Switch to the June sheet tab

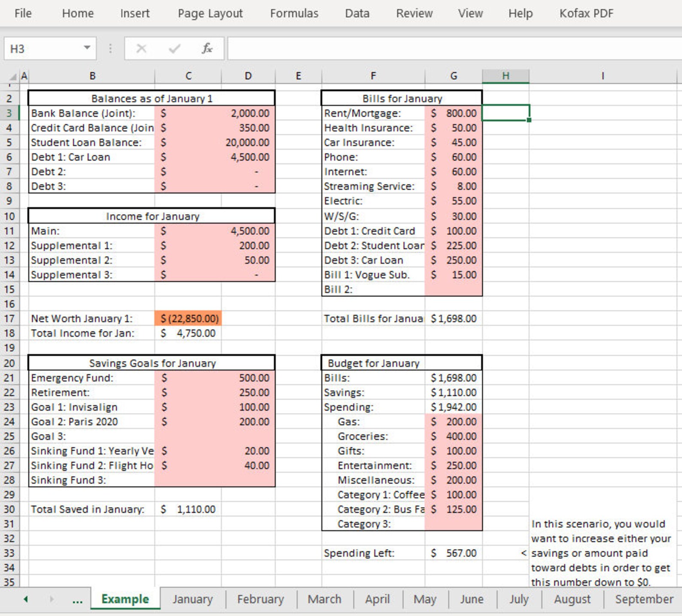pyautogui.click(x=472, y=599)
